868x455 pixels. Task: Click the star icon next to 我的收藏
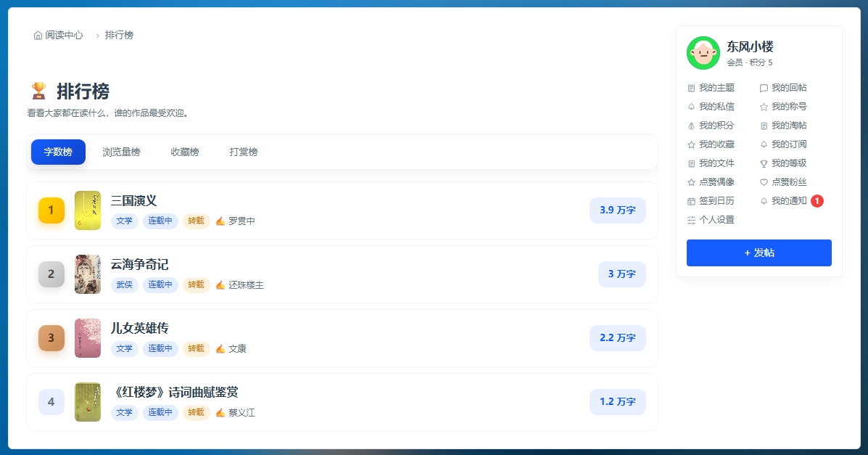(x=691, y=144)
